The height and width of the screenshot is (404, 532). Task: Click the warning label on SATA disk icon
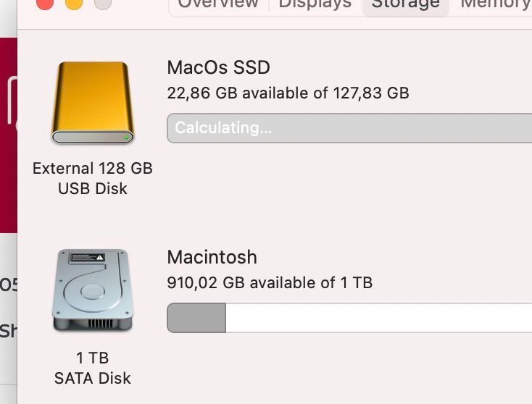87,258
